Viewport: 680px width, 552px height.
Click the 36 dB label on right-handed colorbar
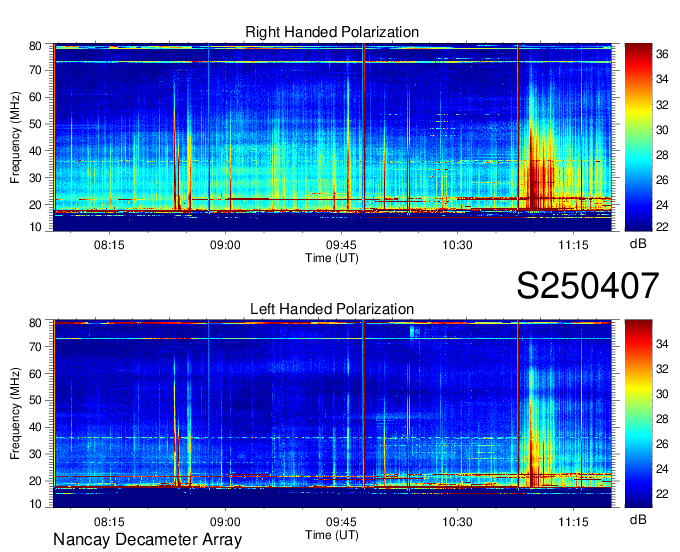pyautogui.click(x=662, y=54)
